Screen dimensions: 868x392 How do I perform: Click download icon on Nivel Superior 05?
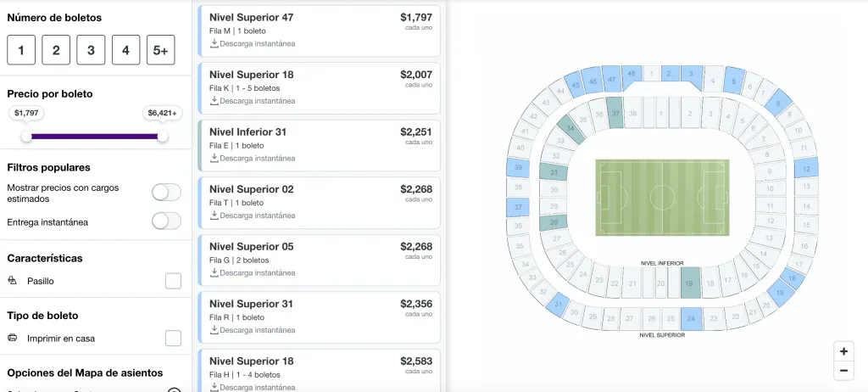click(x=214, y=272)
